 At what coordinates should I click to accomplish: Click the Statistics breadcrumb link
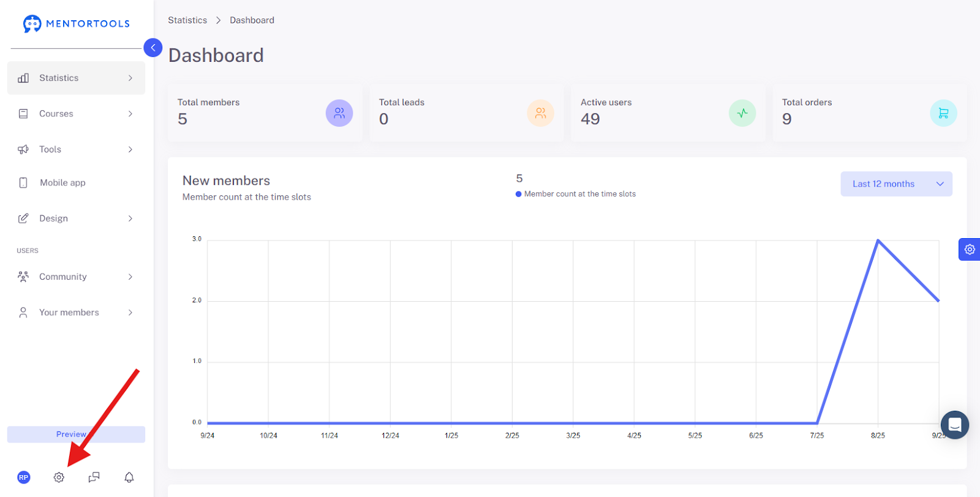point(187,20)
